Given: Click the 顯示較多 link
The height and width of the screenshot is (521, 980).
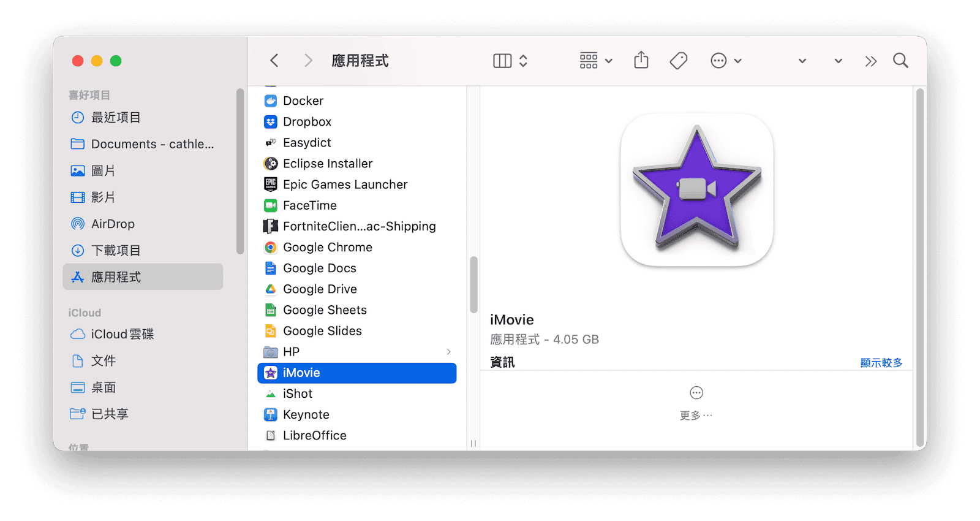Looking at the screenshot, I should 881,363.
